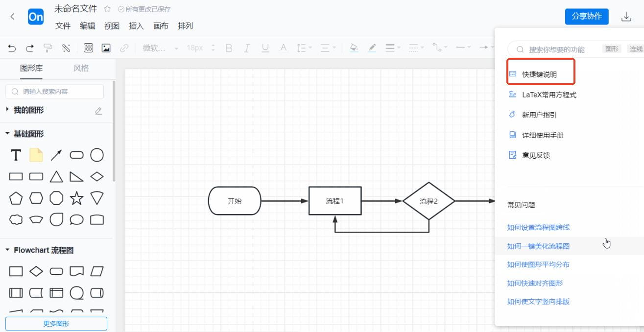Click the shape library search box
This screenshot has width=644, height=332.
[54, 91]
